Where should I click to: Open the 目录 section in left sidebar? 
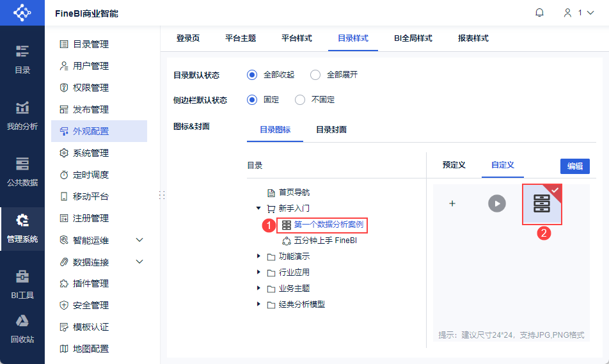pos(22,59)
